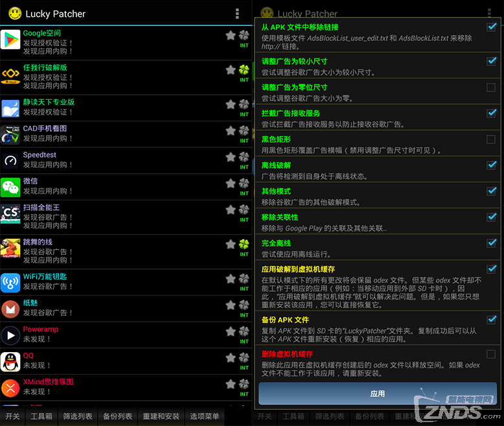Image resolution: width=504 pixels, height=426 pixels.
Task: Tap the 静读天下专业版 app icon
Action: [10, 108]
